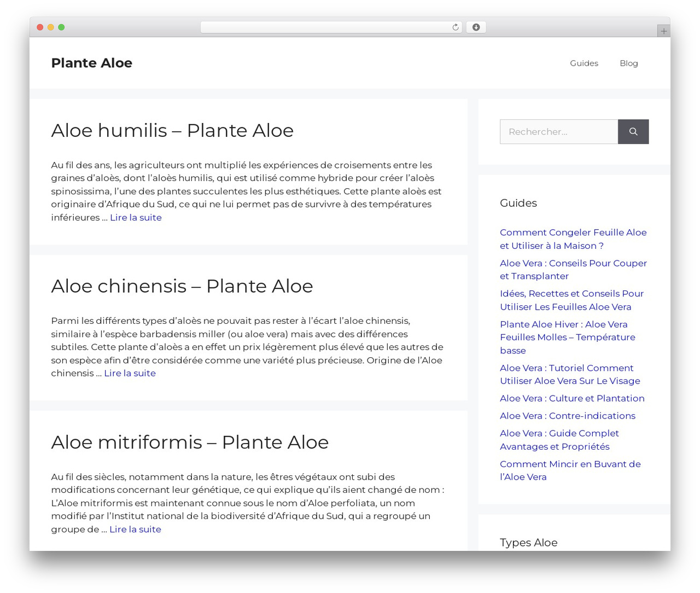Open the browser downloads icon
Screen dimensions: 700x593
point(476,27)
